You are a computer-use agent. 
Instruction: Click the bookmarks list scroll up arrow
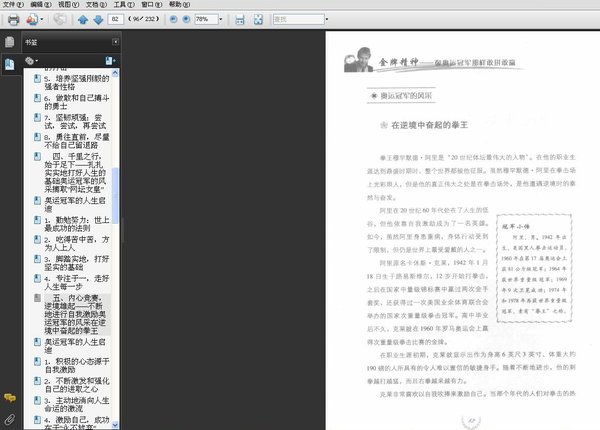coord(115,72)
